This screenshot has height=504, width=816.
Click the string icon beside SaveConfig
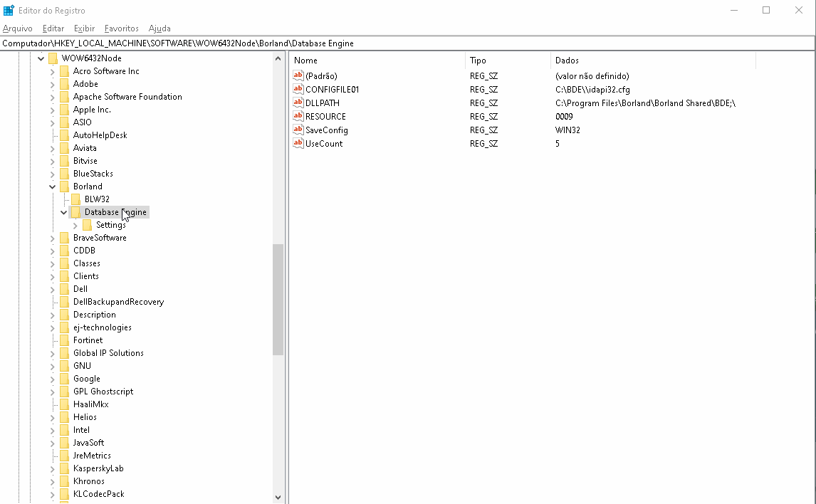pos(298,130)
